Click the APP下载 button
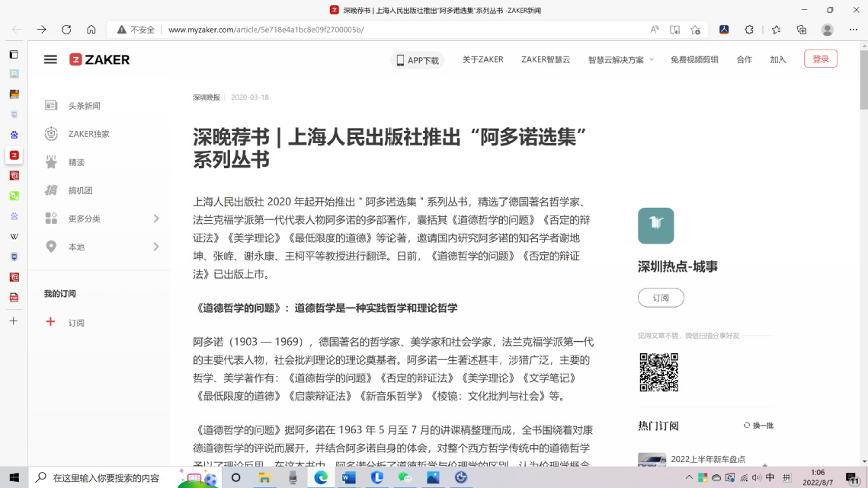Viewport: 868px width, 488px height. (417, 60)
